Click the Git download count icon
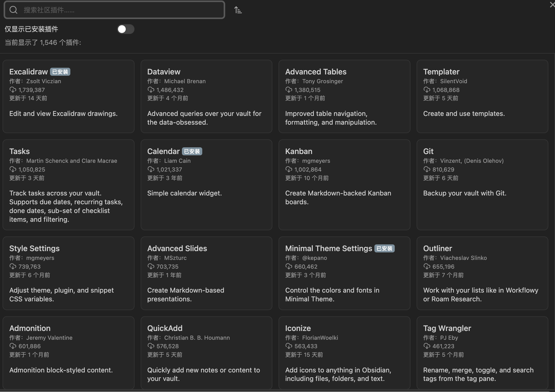The width and height of the screenshot is (555, 392). point(427,169)
